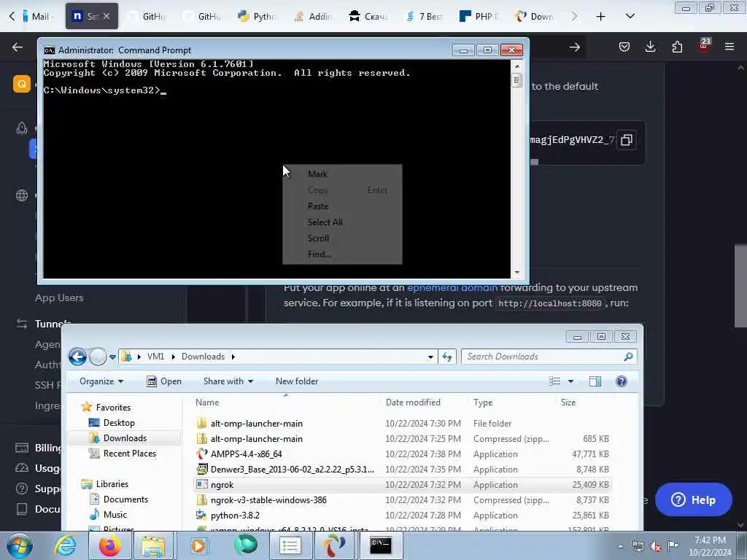Switch to the 7 Best browser tab
The width and height of the screenshot is (747, 560).
tap(423, 17)
